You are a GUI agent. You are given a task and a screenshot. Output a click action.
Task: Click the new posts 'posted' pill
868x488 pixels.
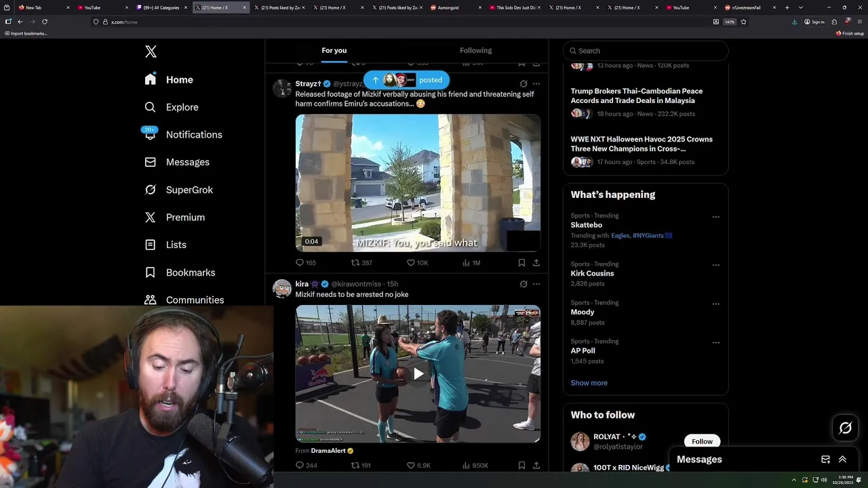(x=406, y=80)
